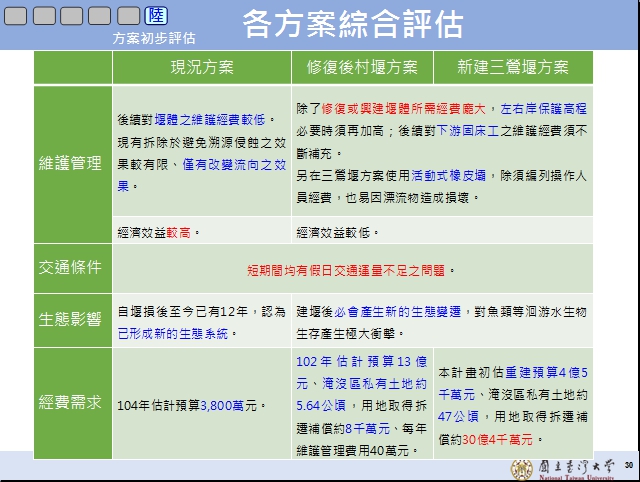Click the blue text 重建預算4億5
The image size is (640, 482).
(x=547, y=373)
